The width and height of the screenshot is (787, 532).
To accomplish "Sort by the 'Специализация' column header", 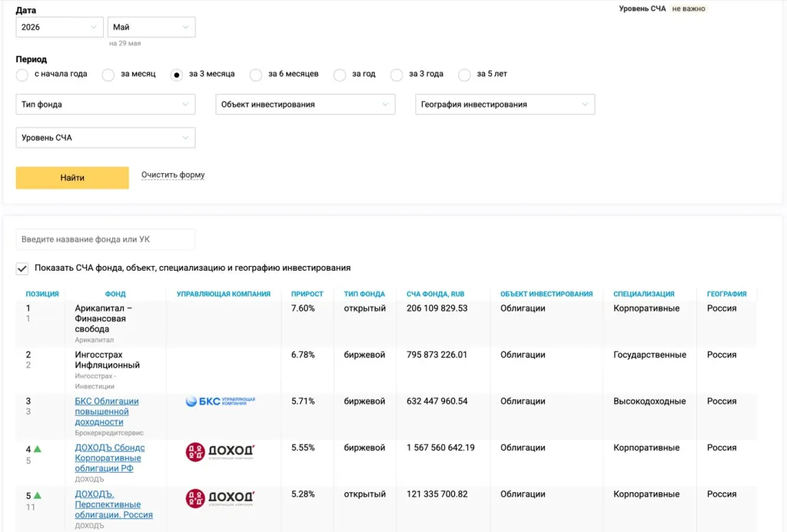I will (643, 294).
